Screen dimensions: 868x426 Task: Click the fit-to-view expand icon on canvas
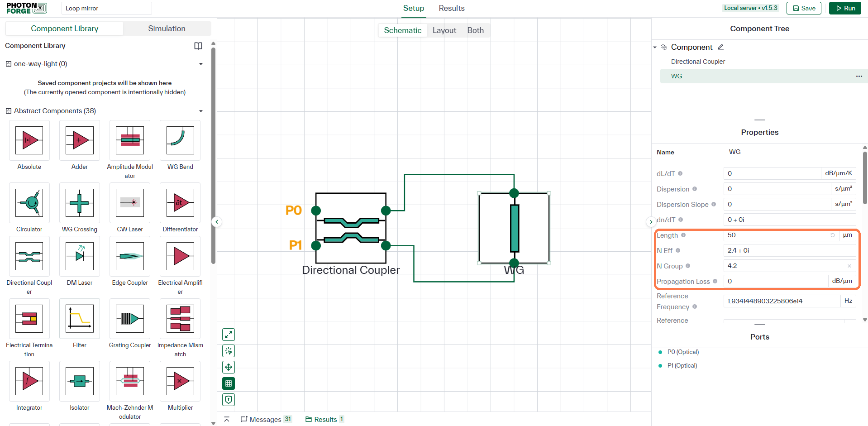pyautogui.click(x=229, y=335)
